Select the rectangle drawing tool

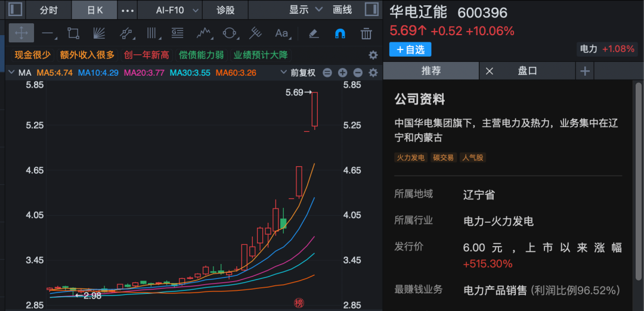73,33
